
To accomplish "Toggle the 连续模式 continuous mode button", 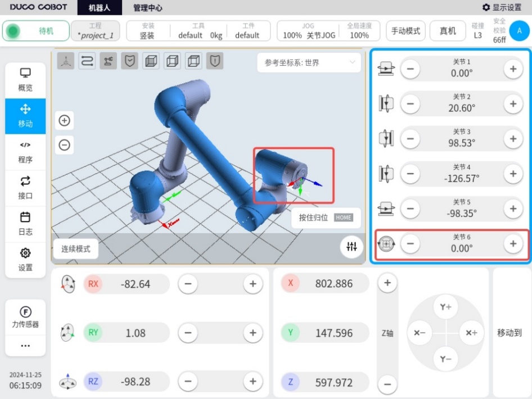I will [76, 249].
